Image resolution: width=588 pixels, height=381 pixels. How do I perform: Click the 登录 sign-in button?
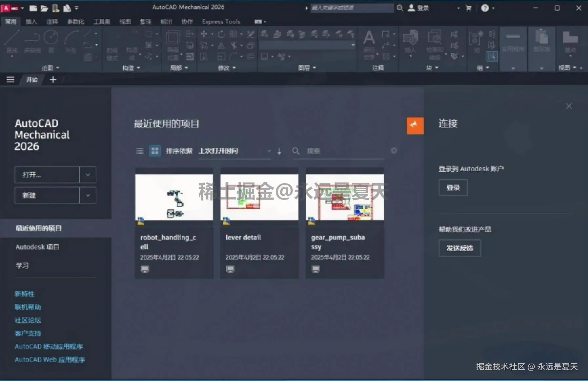453,187
